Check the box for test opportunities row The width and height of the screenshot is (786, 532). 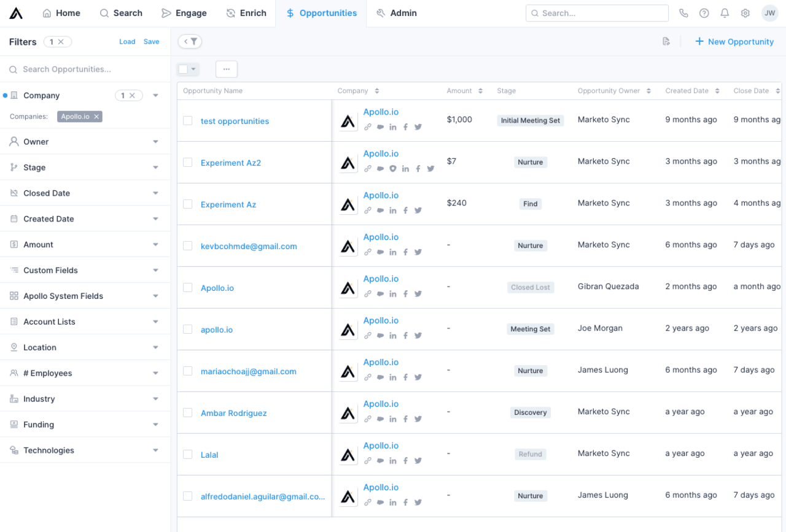(x=188, y=121)
